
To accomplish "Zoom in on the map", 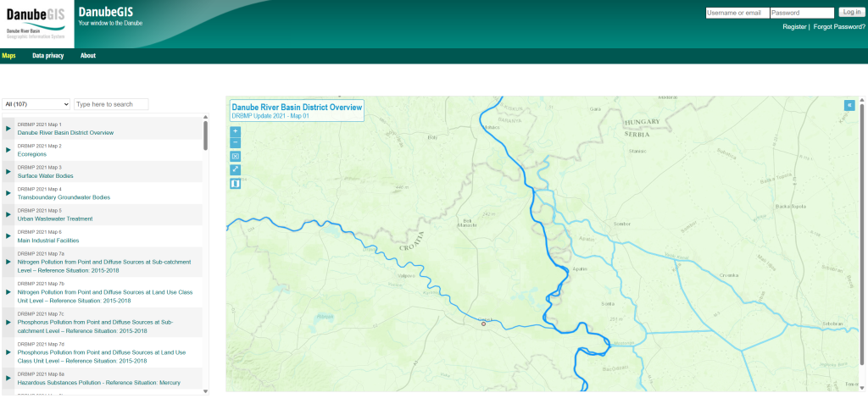I will pyautogui.click(x=236, y=131).
